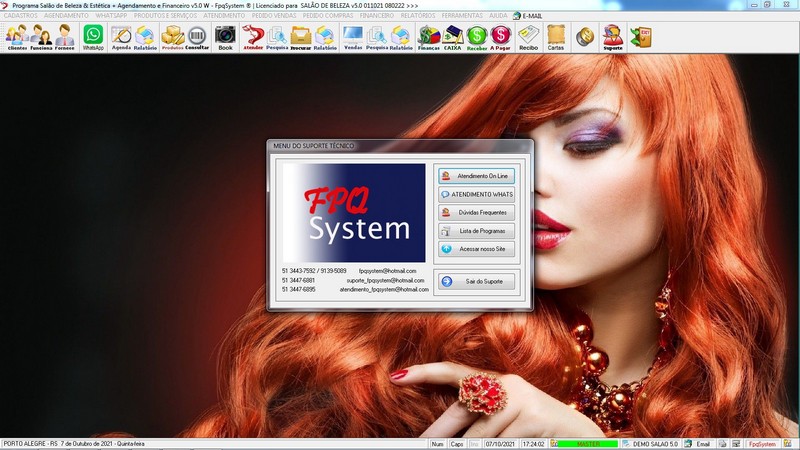Open Dúvidas Frequentes in support menu
Screen dimensions: 800x450
point(476,212)
